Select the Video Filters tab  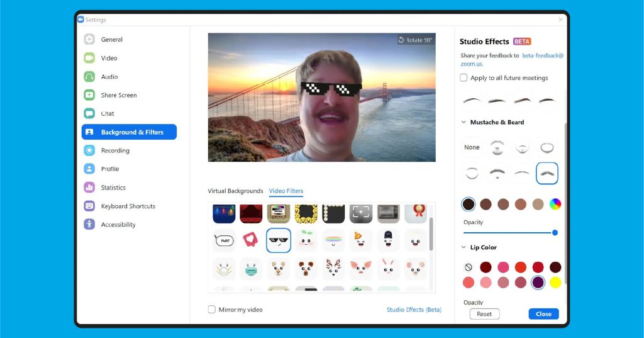[x=286, y=191]
